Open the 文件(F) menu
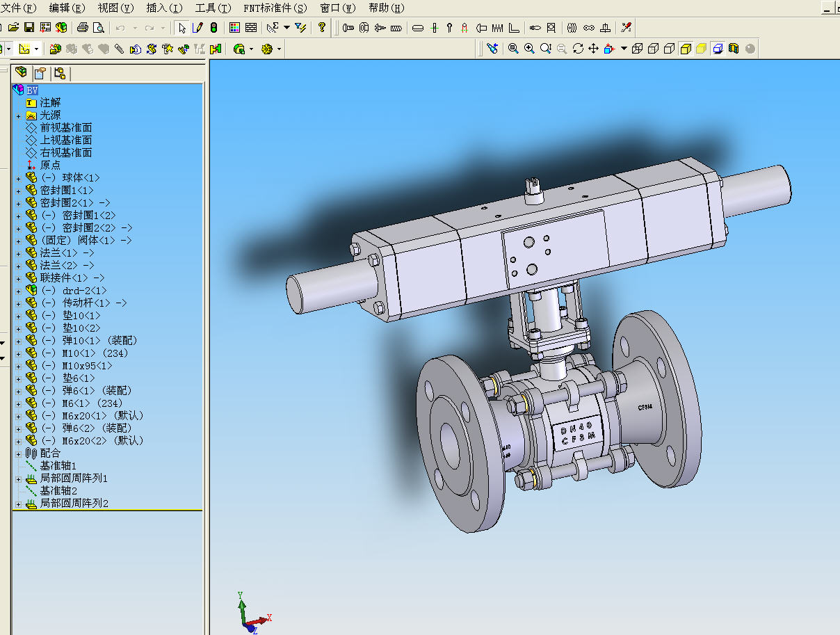Viewport: 840px width, 635px height. (x=18, y=8)
